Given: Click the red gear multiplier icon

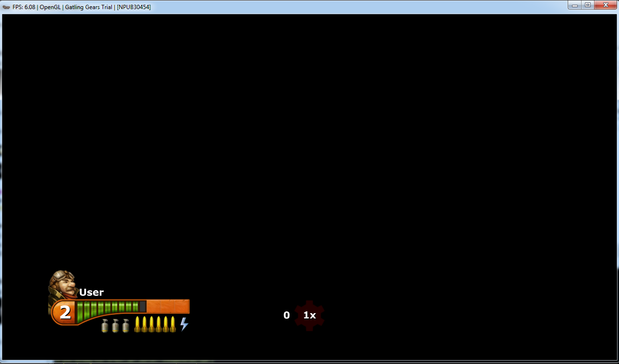Looking at the screenshot, I should 309,315.
